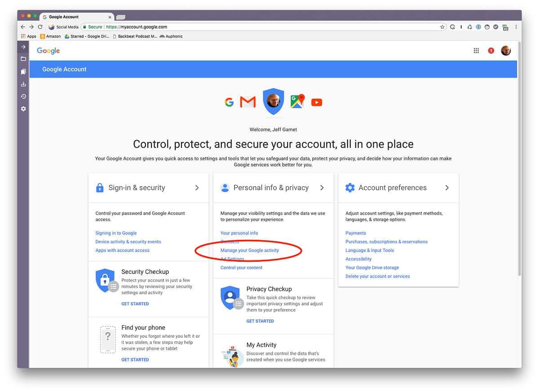Open the folder icon in the purple sidebar
Viewport: 539px width, 392px height.
[x=23, y=59]
